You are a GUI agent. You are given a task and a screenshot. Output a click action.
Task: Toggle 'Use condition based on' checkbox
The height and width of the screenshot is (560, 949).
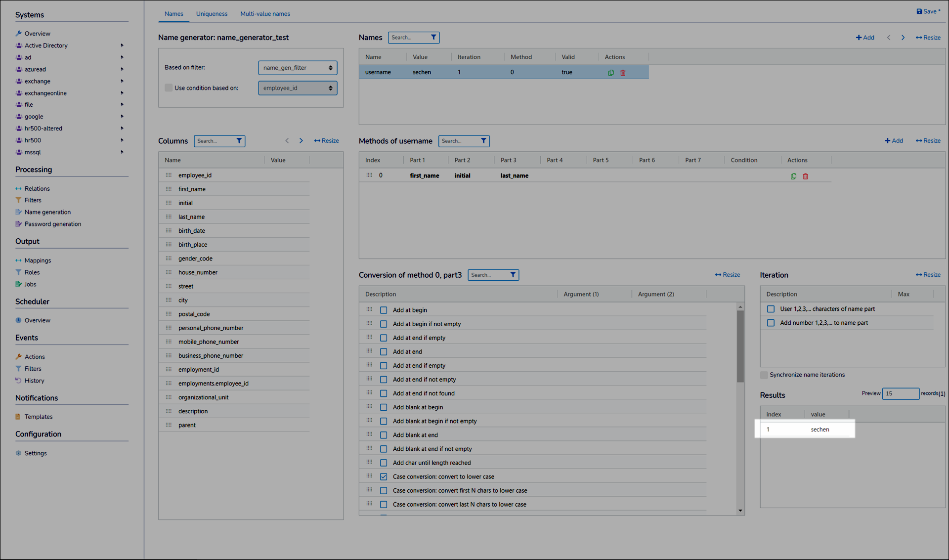click(169, 87)
